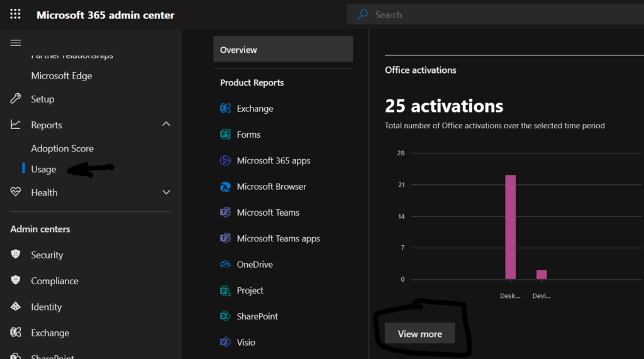644x359 pixels.
Task: Open the OneDrive product report
Action: (255, 265)
